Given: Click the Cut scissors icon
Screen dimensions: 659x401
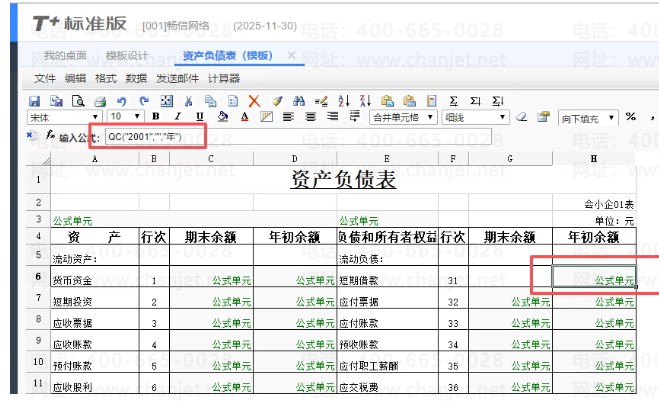Looking at the screenshot, I should [188, 101].
